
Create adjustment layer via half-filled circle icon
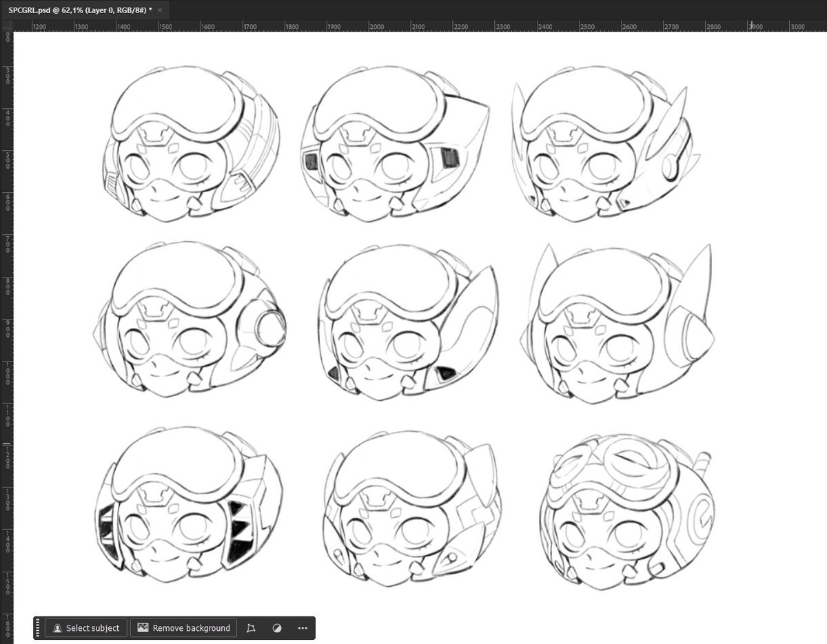tap(276, 628)
